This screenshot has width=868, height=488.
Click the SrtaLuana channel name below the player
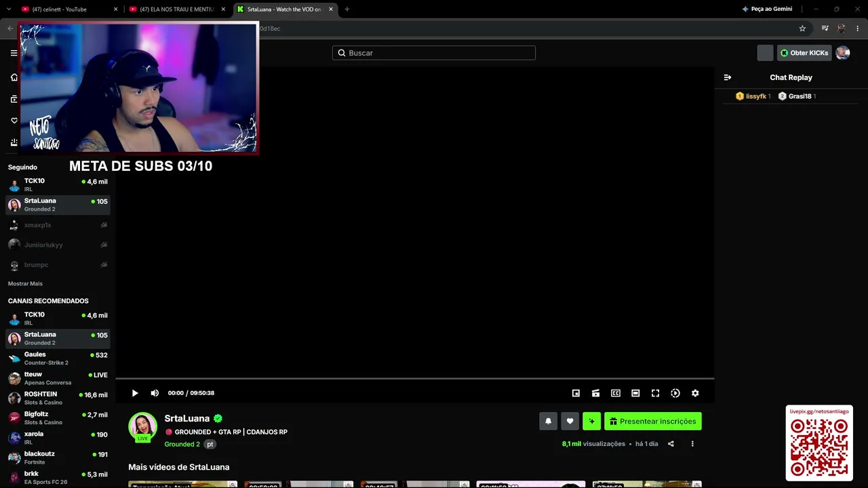(187, 418)
